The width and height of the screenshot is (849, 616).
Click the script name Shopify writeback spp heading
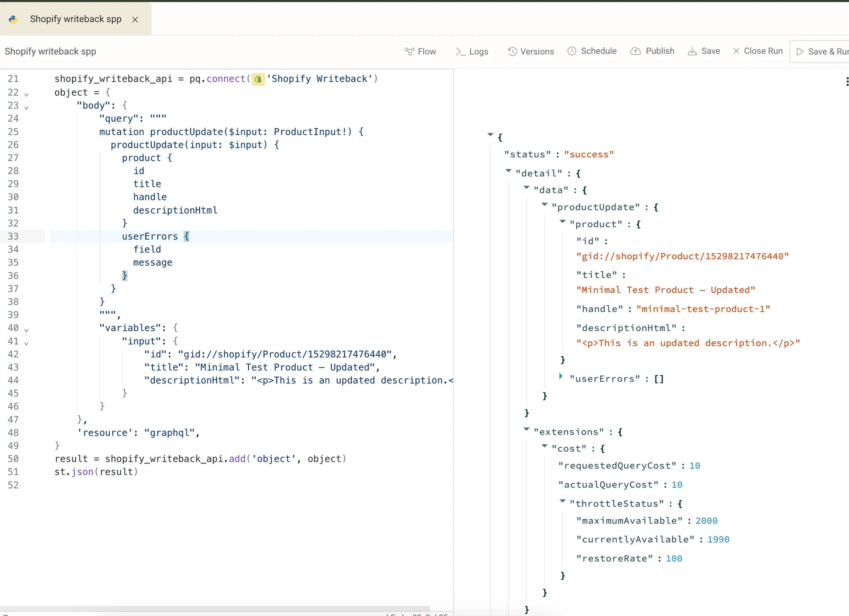tap(51, 51)
